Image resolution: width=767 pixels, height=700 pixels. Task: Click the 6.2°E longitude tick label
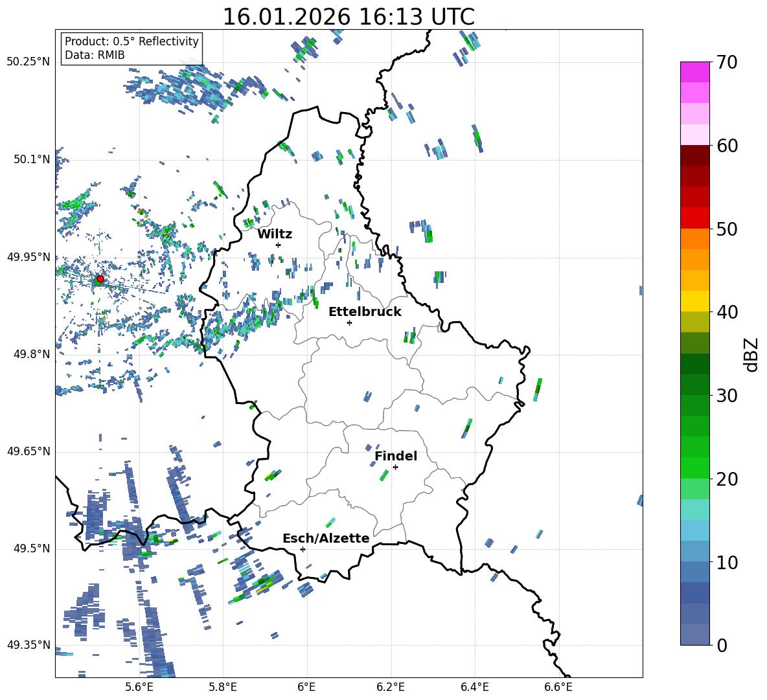pyautogui.click(x=391, y=686)
